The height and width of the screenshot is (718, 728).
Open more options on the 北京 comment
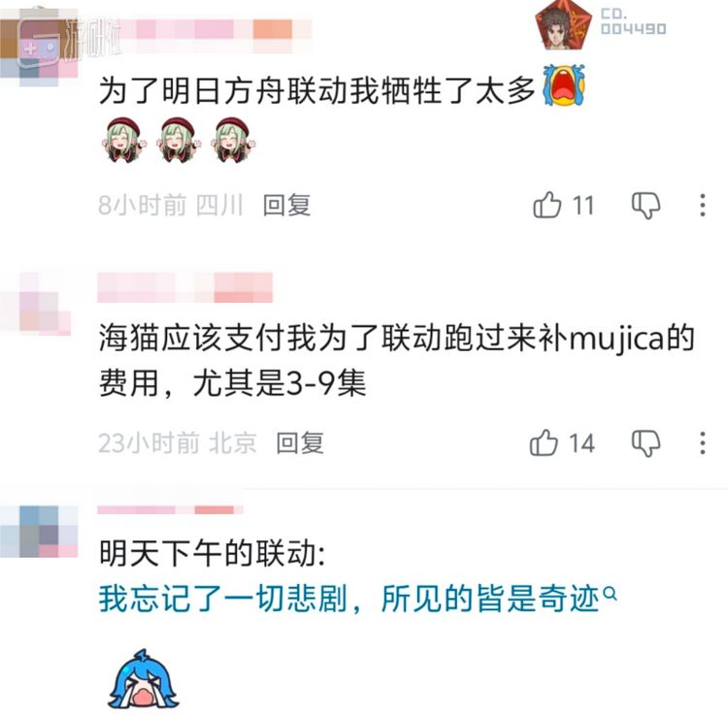[703, 442]
